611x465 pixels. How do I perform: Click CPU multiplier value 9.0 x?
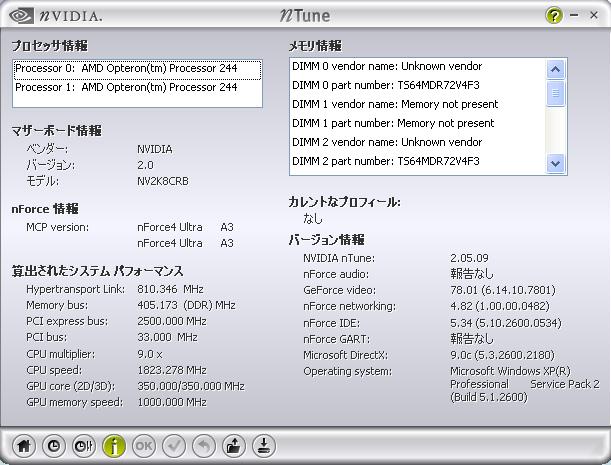click(x=150, y=354)
